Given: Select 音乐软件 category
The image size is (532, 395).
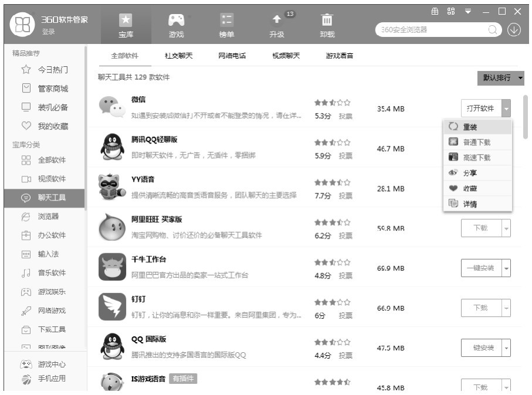Looking at the screenshot, I should [44, 273].
